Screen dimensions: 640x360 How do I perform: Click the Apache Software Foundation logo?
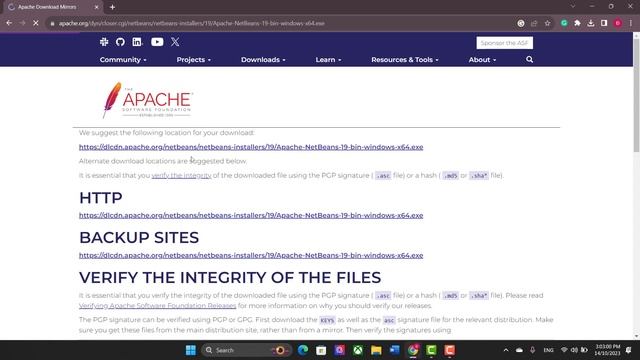(147, 100)
